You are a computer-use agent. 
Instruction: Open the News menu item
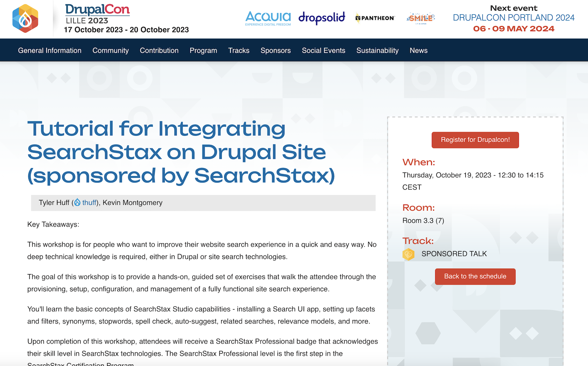click(419, 51)
